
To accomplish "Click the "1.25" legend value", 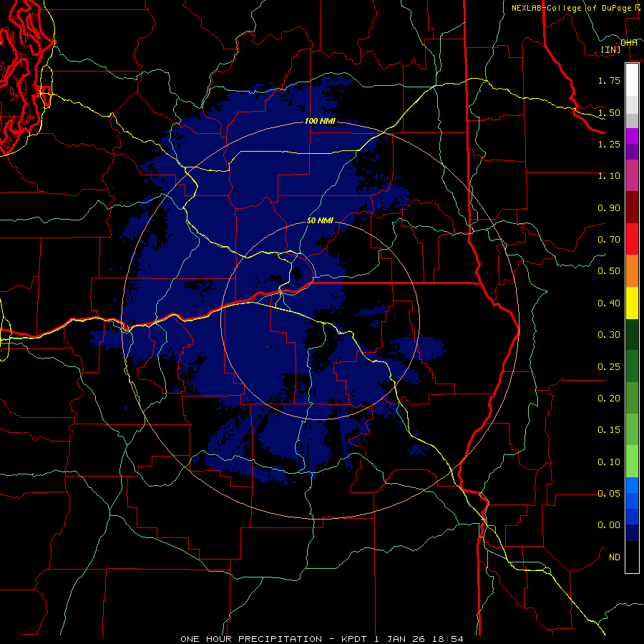I will coord(609,144).
